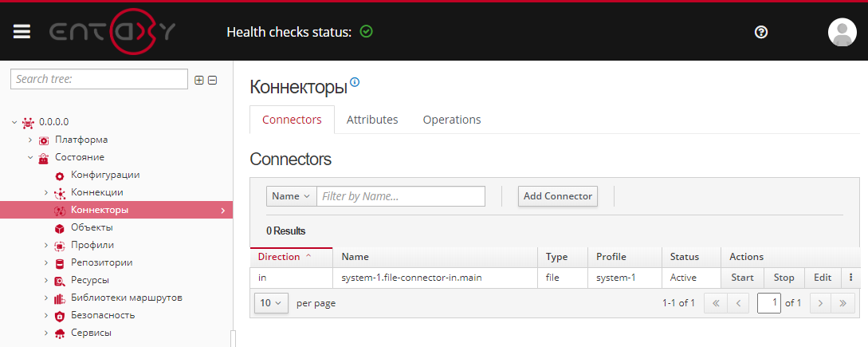The width and height of the screenshot is (868, 347).
Task: Expand the Ресурсы node
Action: pyautogui.click(x=46, y=280)
